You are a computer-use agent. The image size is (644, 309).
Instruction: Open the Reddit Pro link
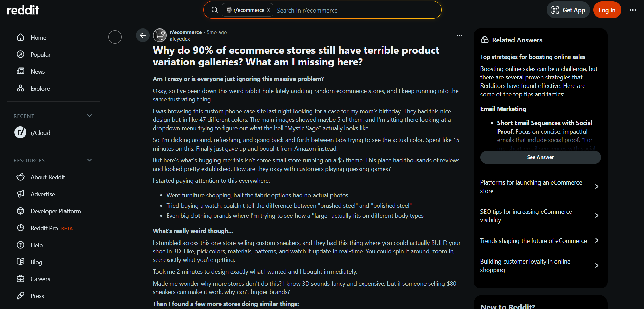click(x=44, y=228)
